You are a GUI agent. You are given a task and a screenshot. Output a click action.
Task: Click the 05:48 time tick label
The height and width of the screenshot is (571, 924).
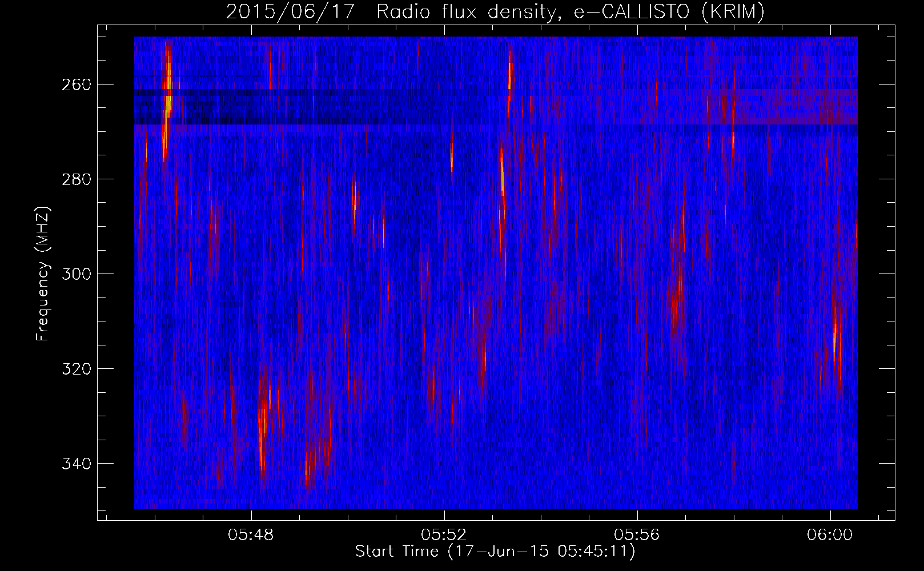(x=251, y=535)
